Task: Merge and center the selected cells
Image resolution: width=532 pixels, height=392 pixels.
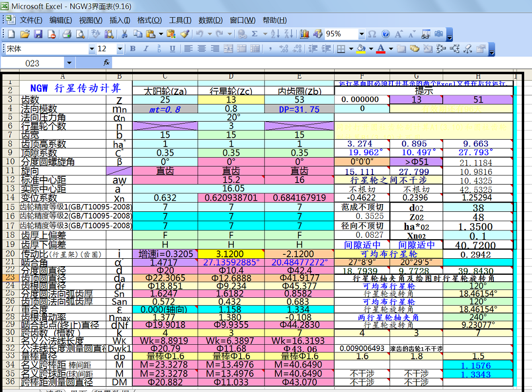Action: click(x=227, y=49)
